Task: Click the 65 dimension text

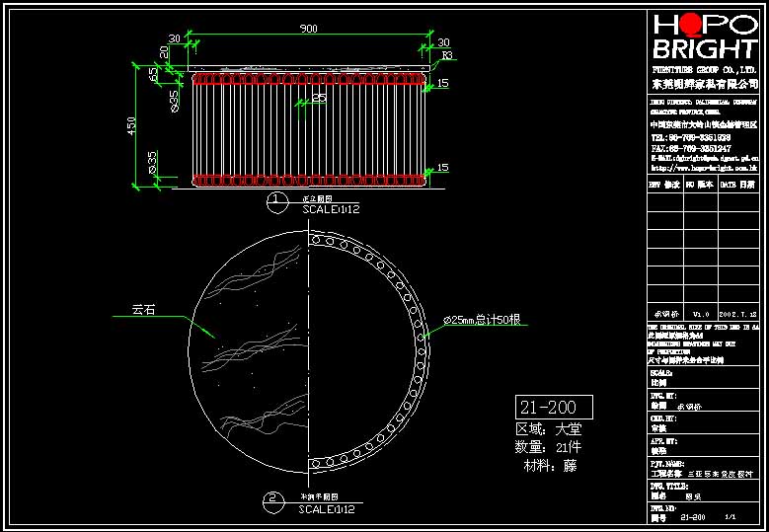Action: click(154, 74)
